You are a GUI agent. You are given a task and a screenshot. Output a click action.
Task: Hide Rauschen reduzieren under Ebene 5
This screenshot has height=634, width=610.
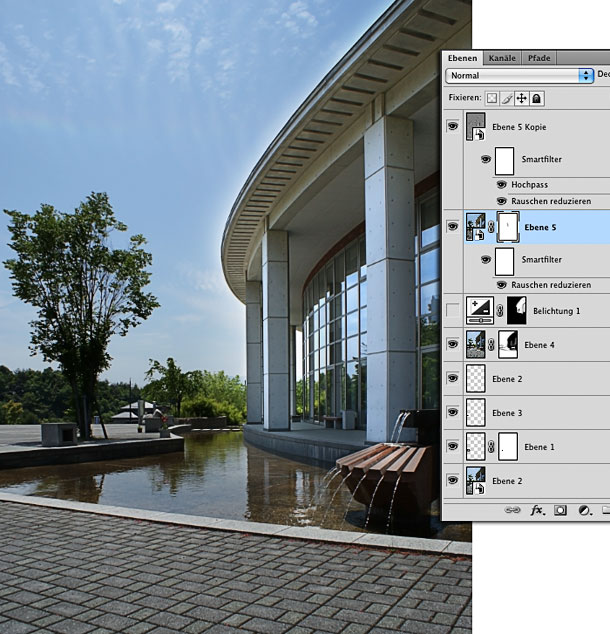(x=501, y=285)
